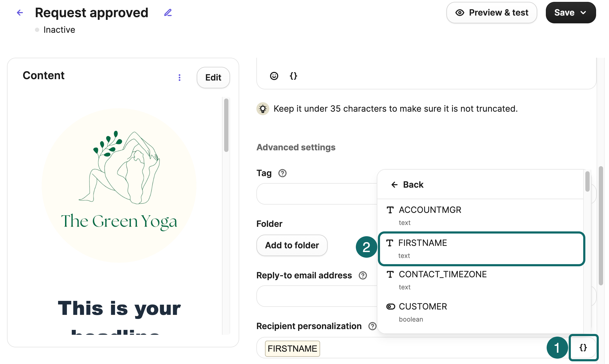Click the pencil icon to rename template
The width and height of the screenshot is (609, 364).
(x=168, y=13)
